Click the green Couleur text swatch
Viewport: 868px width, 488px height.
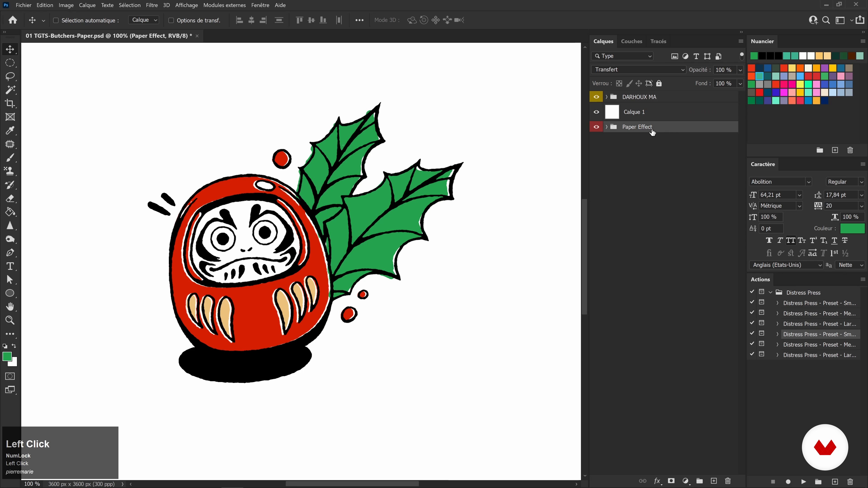point(852,228)
